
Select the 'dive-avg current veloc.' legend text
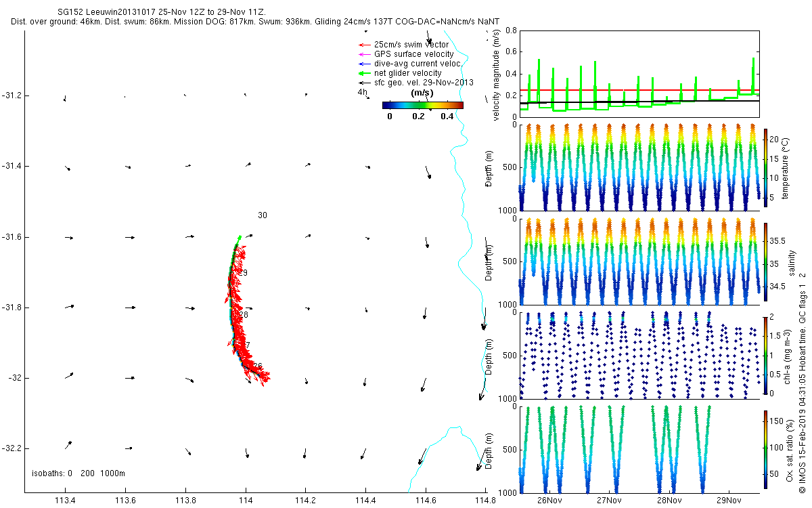point(418,64)
